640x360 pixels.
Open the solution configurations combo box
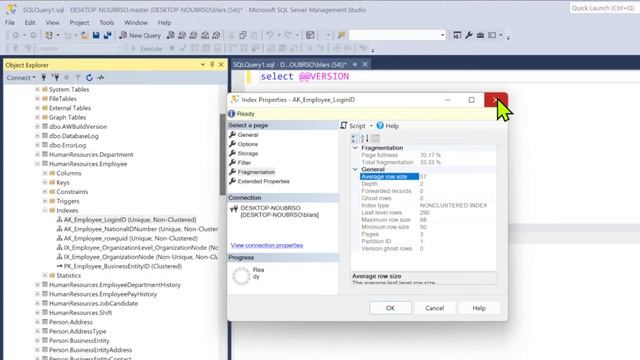click(x=397, y=35)
